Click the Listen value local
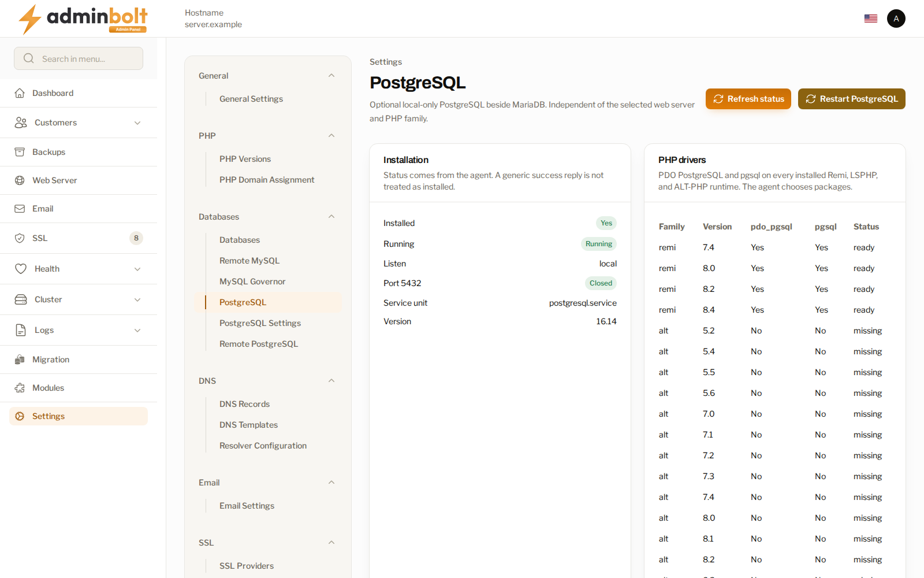 (x=608, y=264)
